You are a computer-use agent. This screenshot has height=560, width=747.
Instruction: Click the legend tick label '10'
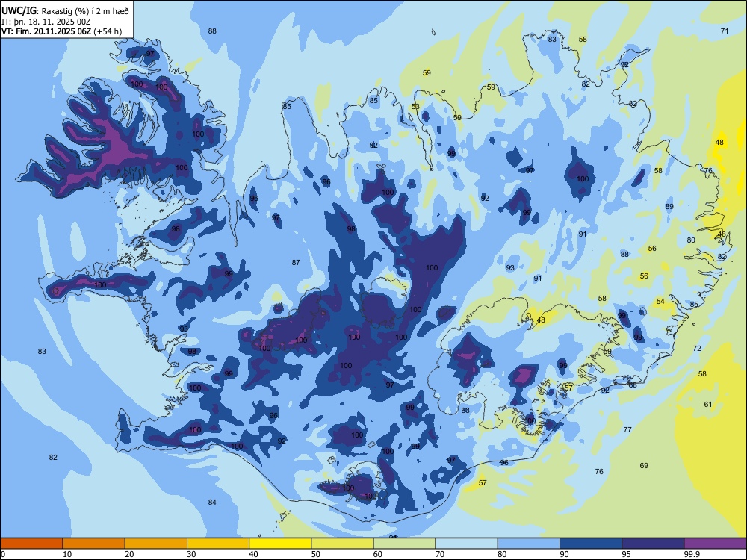click(x=67, y=554)
